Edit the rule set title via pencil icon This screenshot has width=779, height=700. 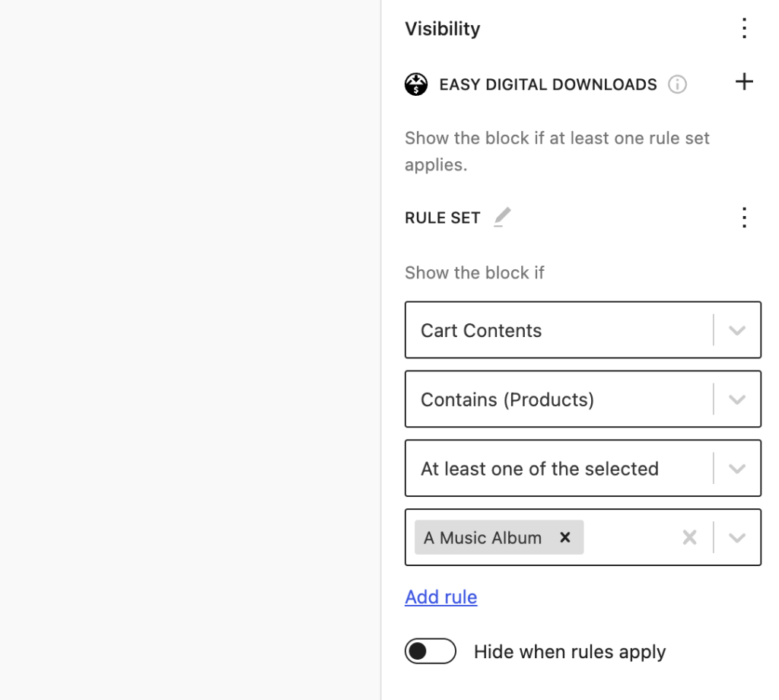[502, 218]
